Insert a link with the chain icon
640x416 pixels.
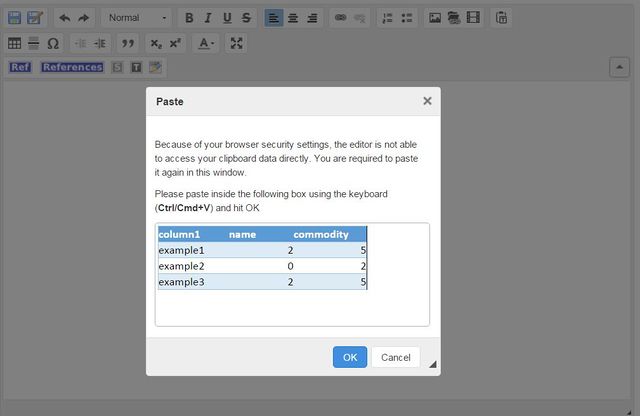(x=340, y=18)
